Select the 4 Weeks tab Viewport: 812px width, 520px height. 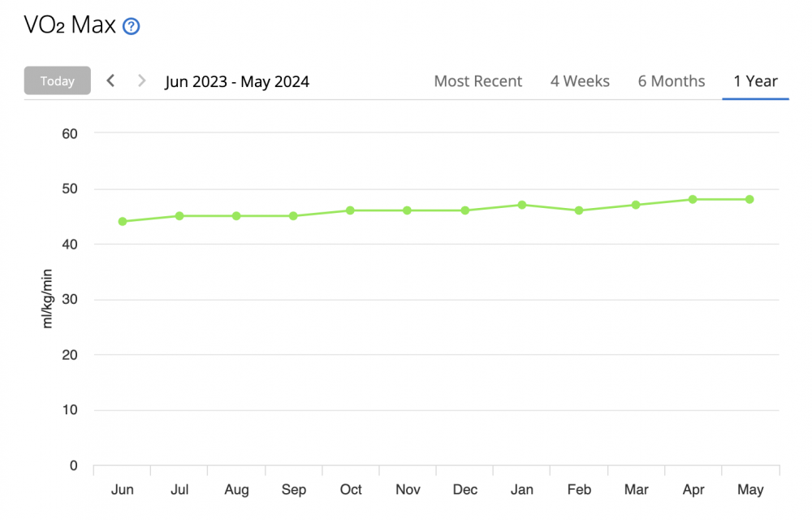pos(580,81)
